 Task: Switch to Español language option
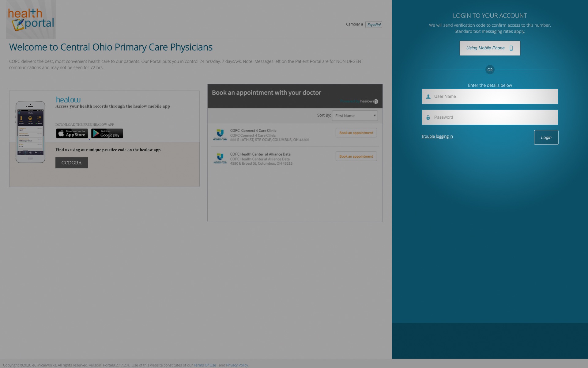pos(373,25)
